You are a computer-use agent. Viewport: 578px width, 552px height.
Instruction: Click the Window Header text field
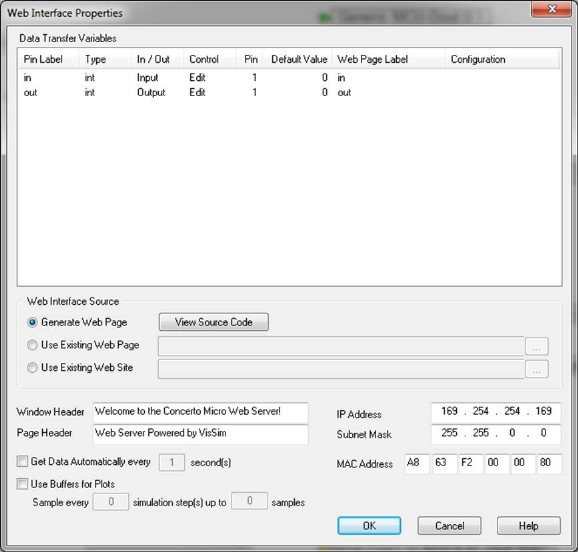click(200, 412)
